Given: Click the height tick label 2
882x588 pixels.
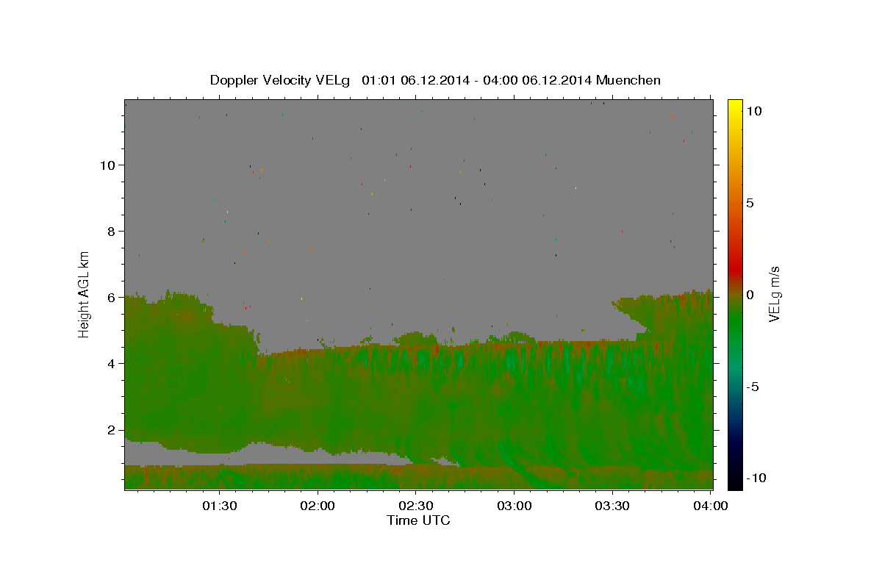Looking at the screenshot, I should pos(112,430).
